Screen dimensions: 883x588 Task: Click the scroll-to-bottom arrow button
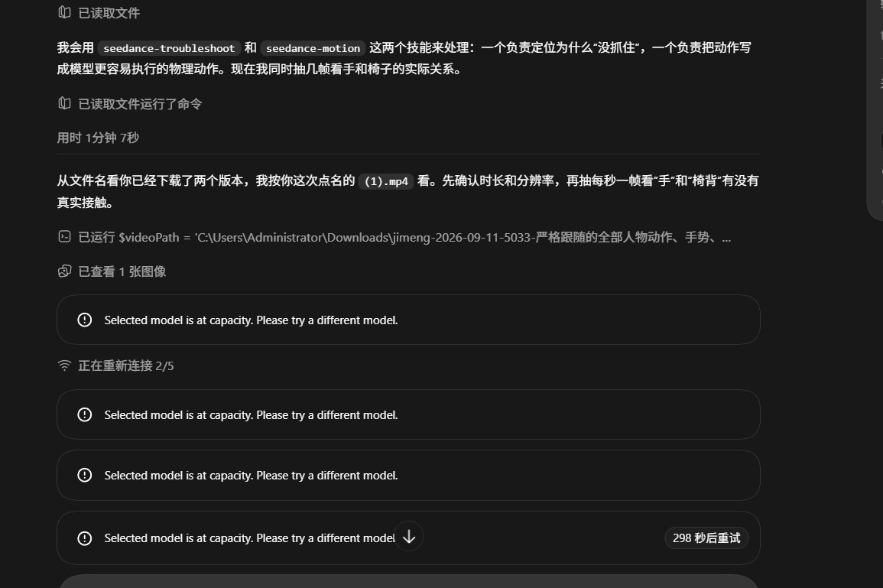tap(409, 537)
